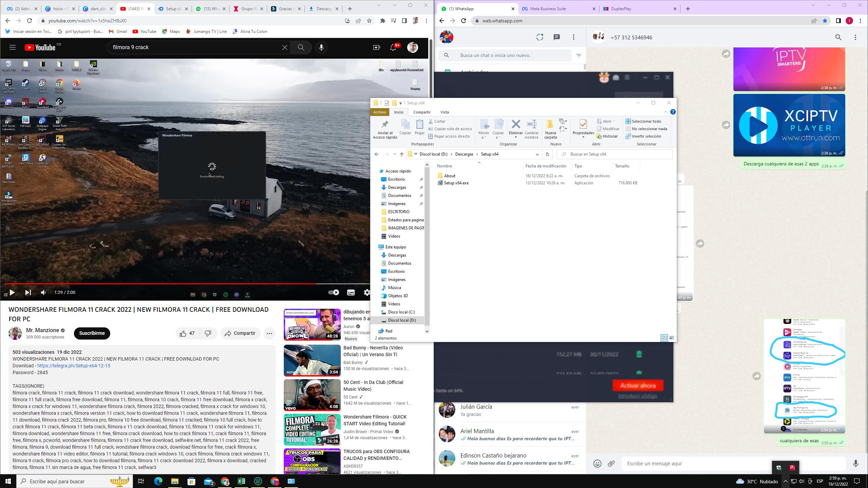The height and width of the screenshot is (488, 868).
Task: Switch to the Meta Business Suite tab
Action: pos(548,9)
